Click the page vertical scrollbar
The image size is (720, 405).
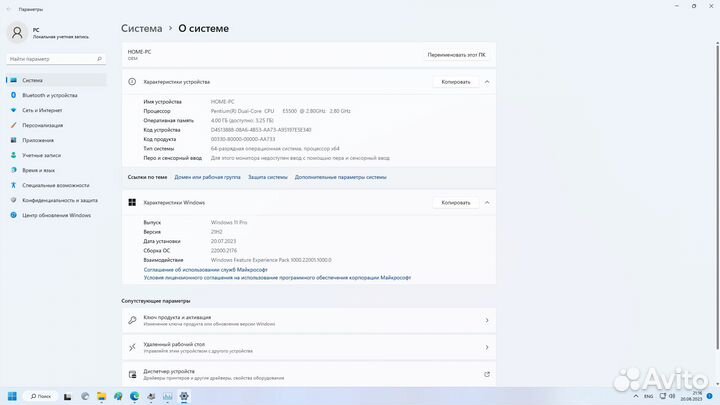(x=717, y=196)
